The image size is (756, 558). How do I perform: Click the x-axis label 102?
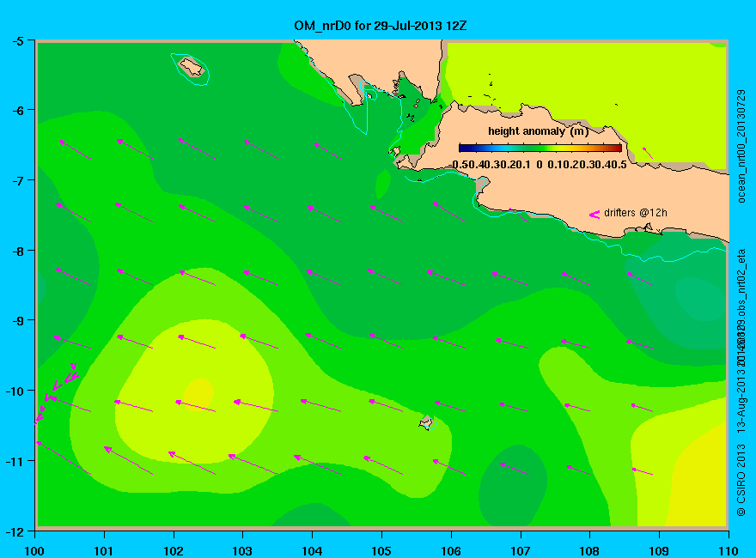coord(174,551)
